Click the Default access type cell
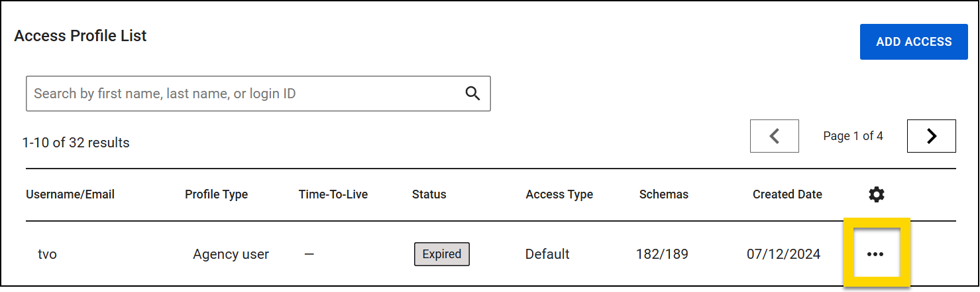The image size is (980, 292). (547, 254)
